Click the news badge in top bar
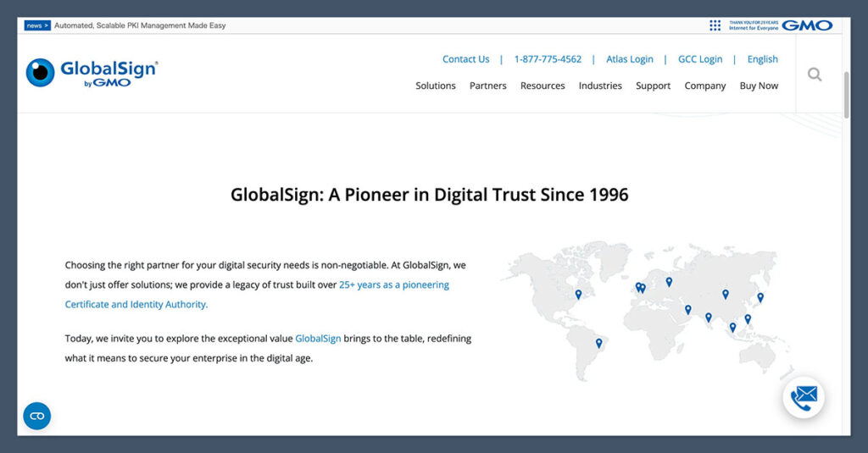The height and width of the screenshot is (453, 868). coord(37,25)
